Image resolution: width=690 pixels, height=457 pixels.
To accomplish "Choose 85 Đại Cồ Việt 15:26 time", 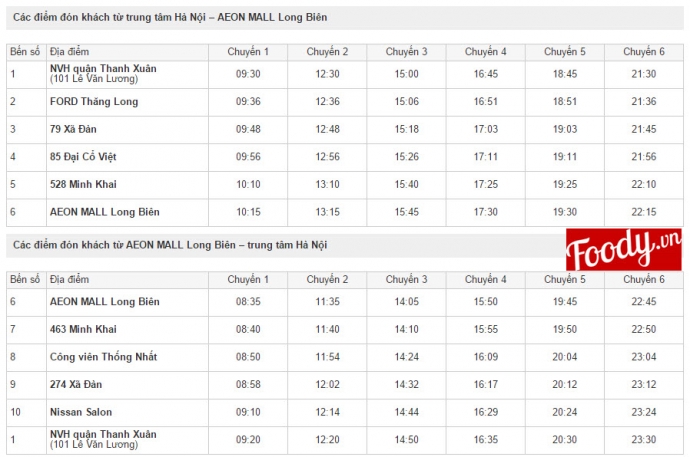I will pos(407,157).
